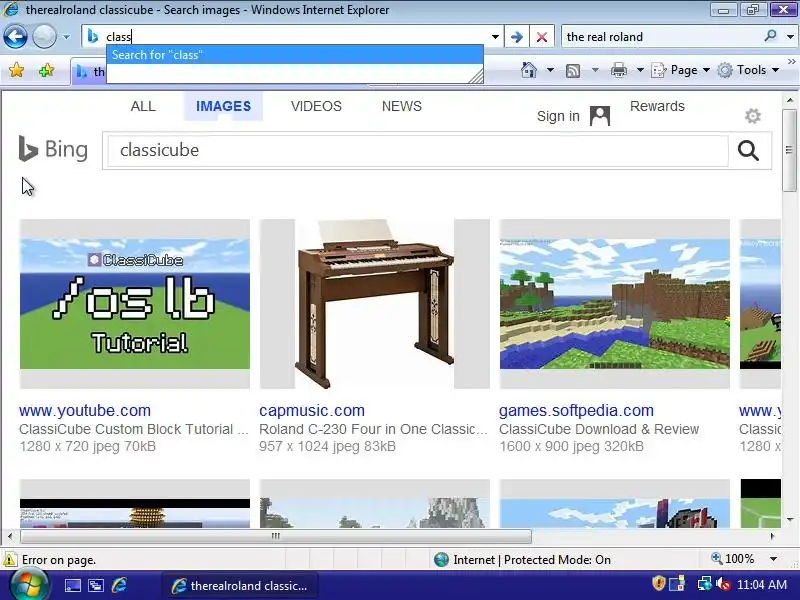
Task: Switch to the ALL results tab
Action: click(x=143, y=106)
